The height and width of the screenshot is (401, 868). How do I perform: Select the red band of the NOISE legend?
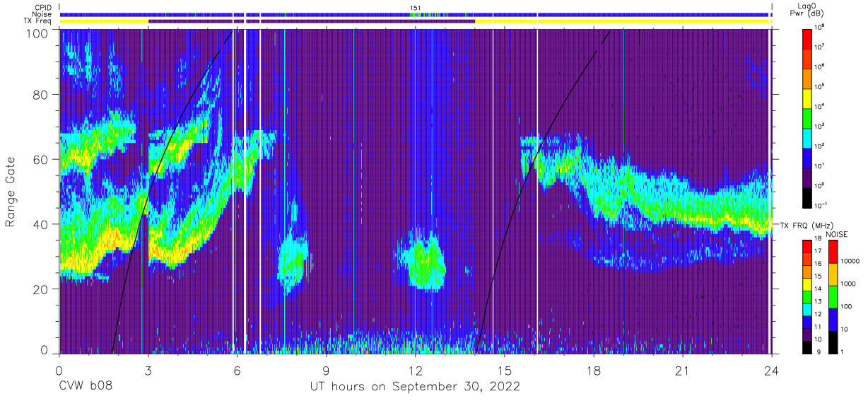tap(833, 251)
